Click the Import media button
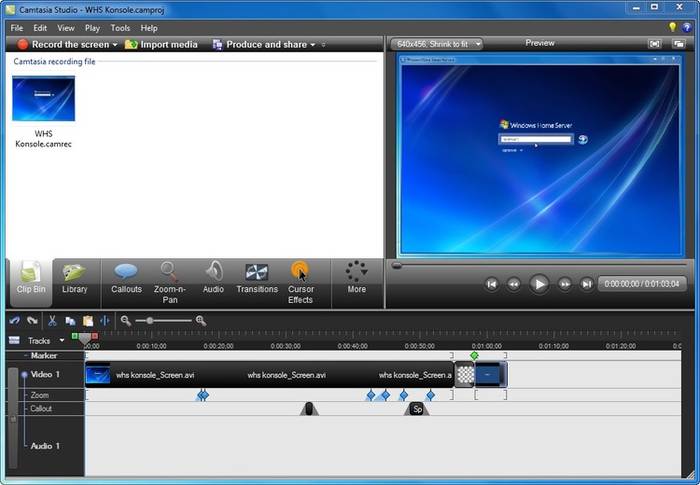This screenshot has height=485, width=700. (x=161, y=45)
